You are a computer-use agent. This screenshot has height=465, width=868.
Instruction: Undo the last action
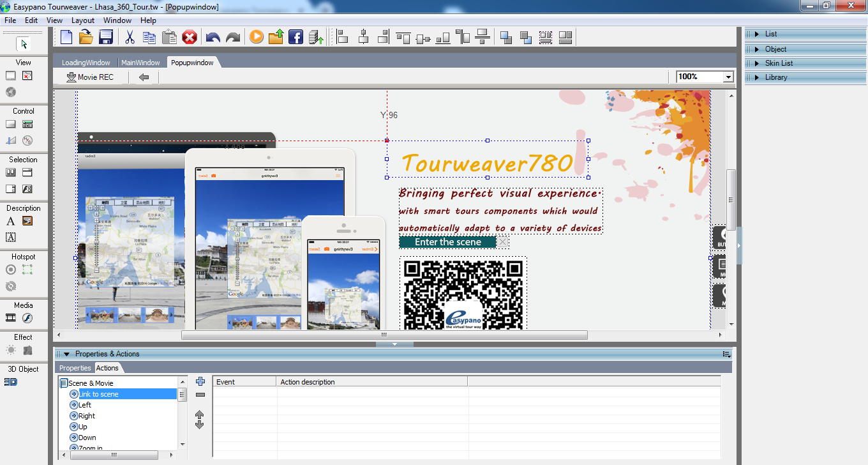click(x=213, y=38)
